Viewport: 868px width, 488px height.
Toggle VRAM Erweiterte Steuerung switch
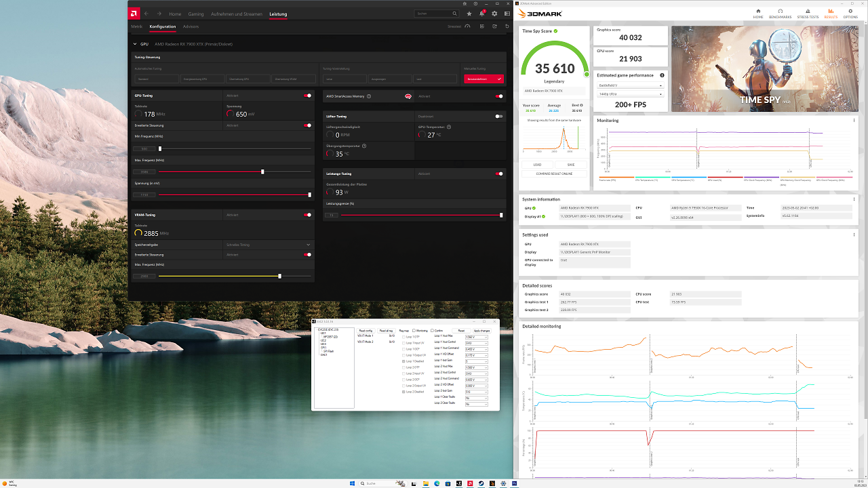point(308,255)
